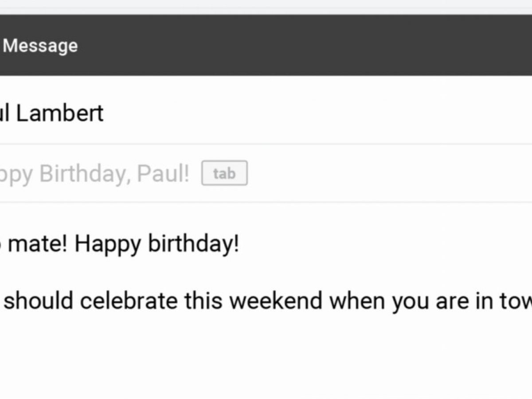The height and width of the screenshot is (399, 532).
Task: Focus empty subject area right of tab badge
Action: 377,173
